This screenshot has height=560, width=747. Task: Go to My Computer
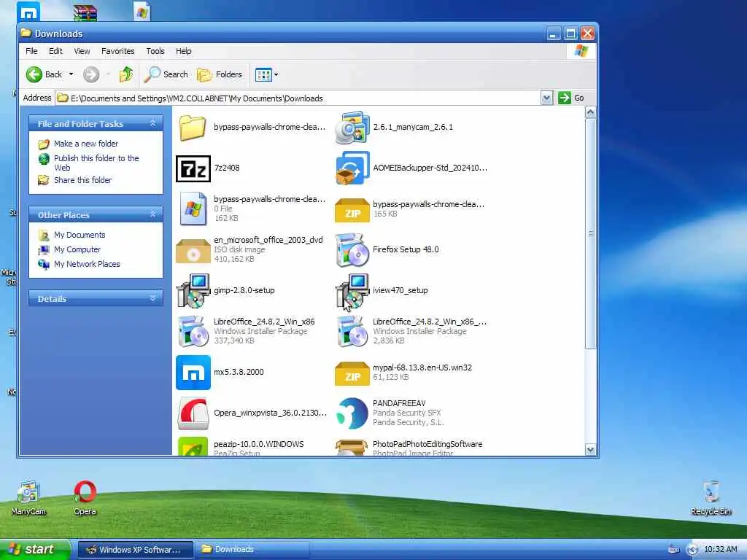pos(77,249)
